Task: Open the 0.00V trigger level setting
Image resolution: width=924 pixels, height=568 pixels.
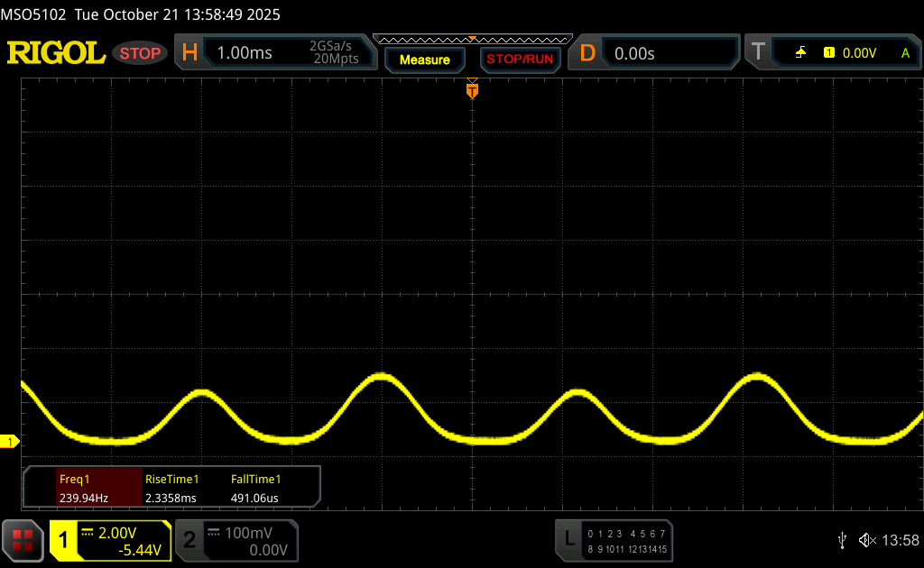Action: tap(859, 53)
